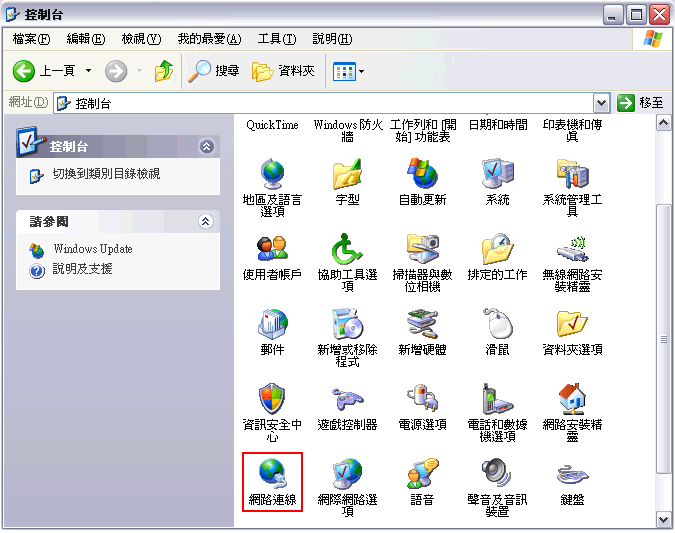This screenshot has width=675, height=533.
Task: Click the green Back arrow button
Action: tap(24, 71)
